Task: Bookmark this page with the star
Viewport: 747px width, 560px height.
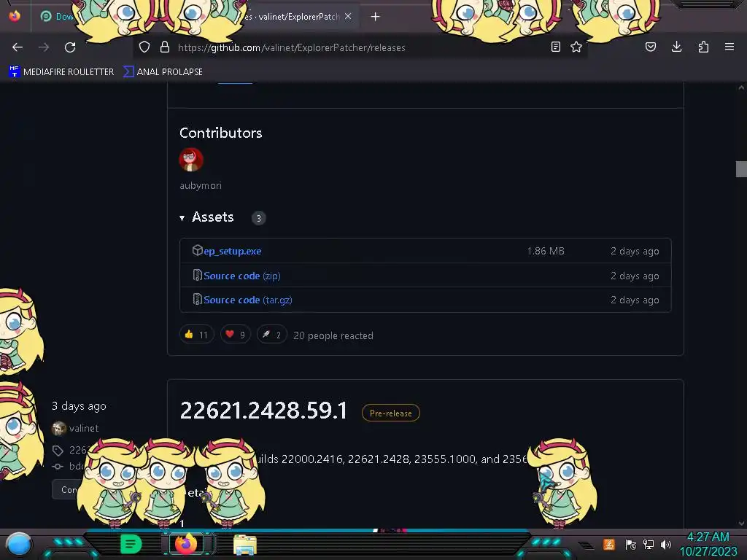Action: coord(576,47)
